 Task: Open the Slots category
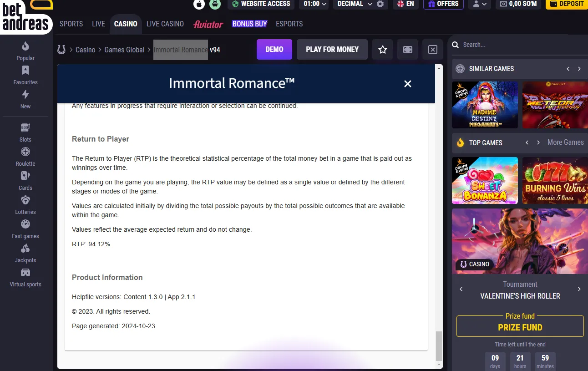tap(25, 132)
